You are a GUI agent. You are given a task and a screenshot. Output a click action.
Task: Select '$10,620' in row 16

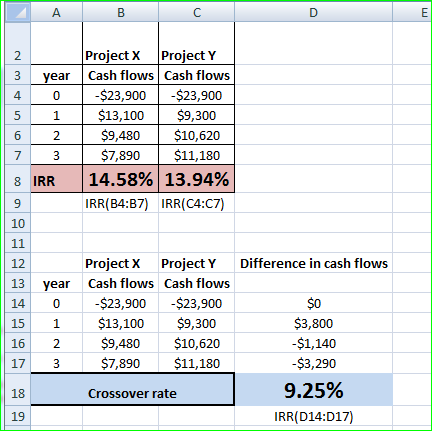click(x=197, y=343)
